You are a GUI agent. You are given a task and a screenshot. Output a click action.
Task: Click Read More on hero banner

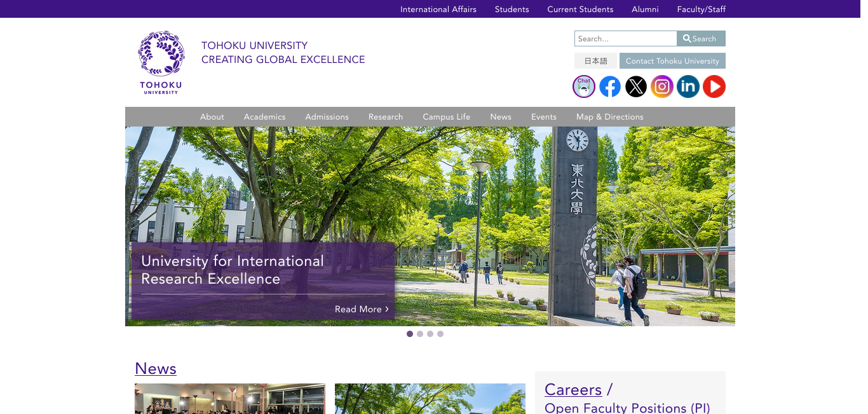point(362,309)
